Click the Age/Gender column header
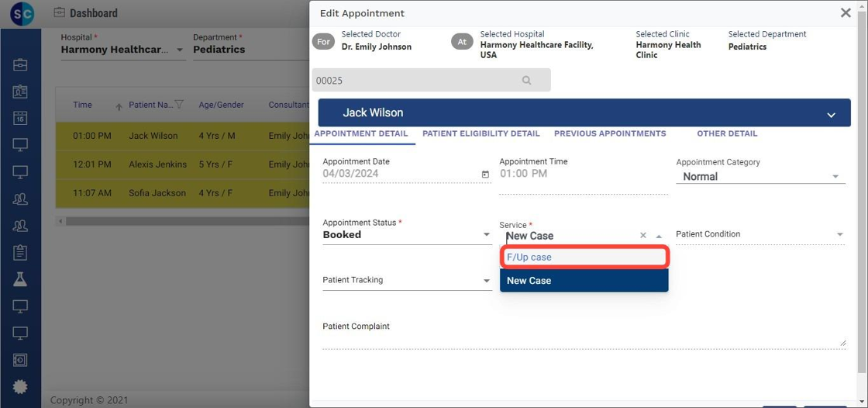Screen dimensions: 868x408 [222, 105]
